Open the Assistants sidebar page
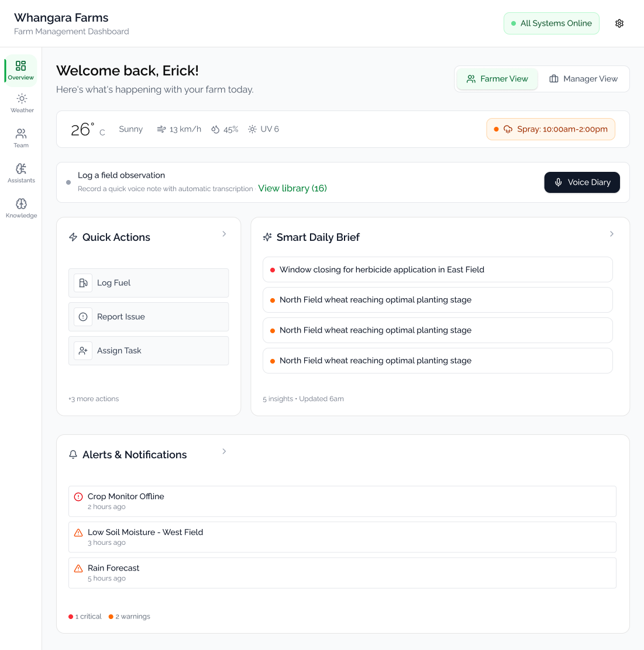Viewport: 644px width, 650px height. 21,173
